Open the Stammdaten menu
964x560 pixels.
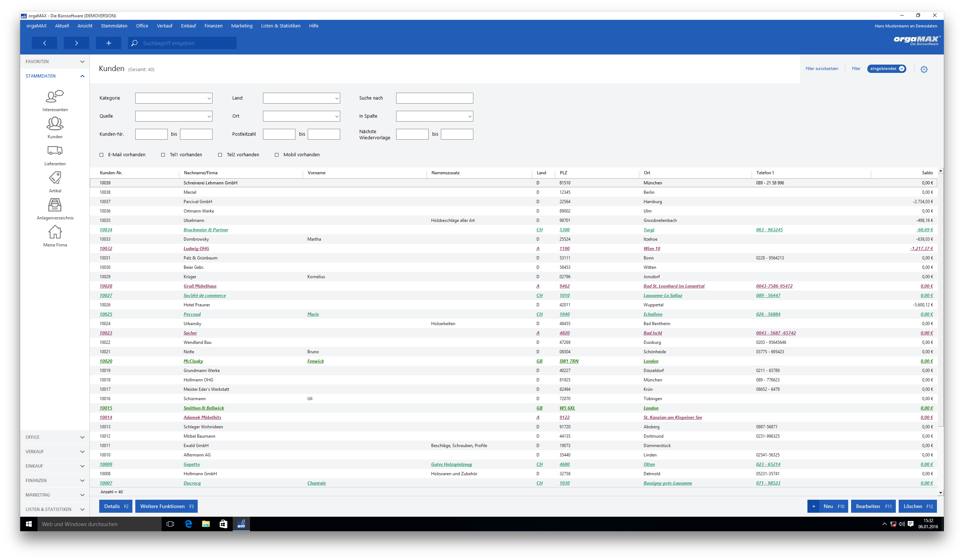pos(114,26)
